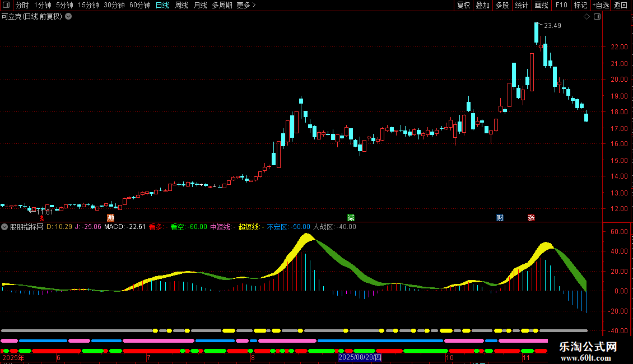Click the 返回 back button
This screenshot has height=364, width=633.
click(x=621, y=5)
